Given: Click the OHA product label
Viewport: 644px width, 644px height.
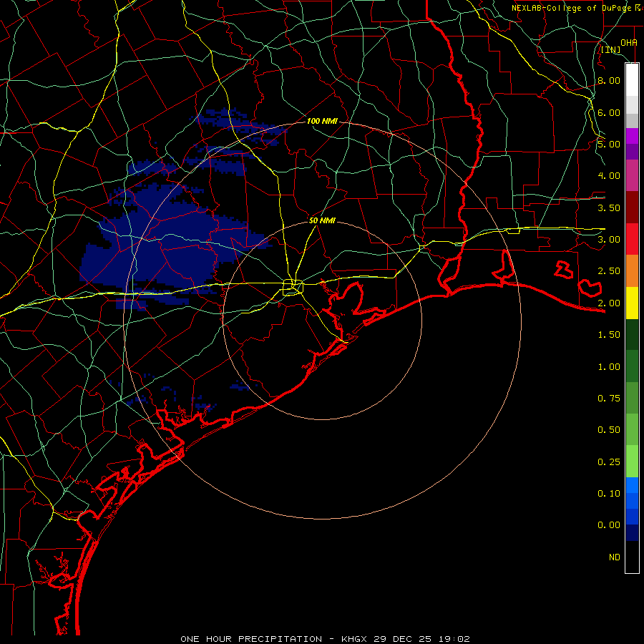Looking at the screenshot, I should [x=629, y=42].
